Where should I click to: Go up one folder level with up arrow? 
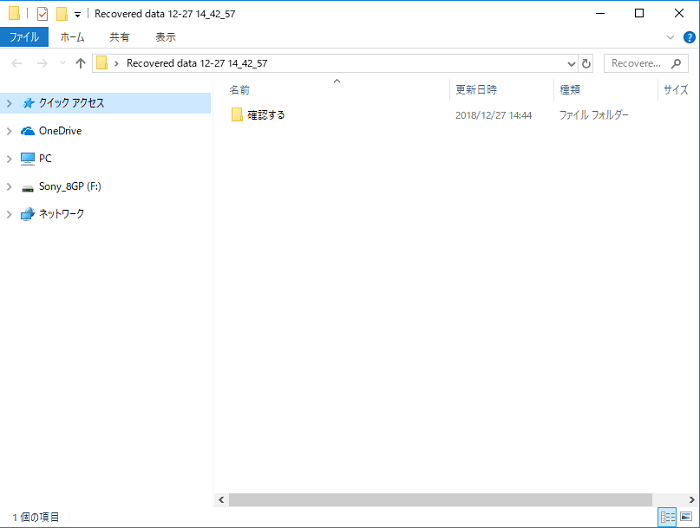pyautogui.click(x=80, y=63)
